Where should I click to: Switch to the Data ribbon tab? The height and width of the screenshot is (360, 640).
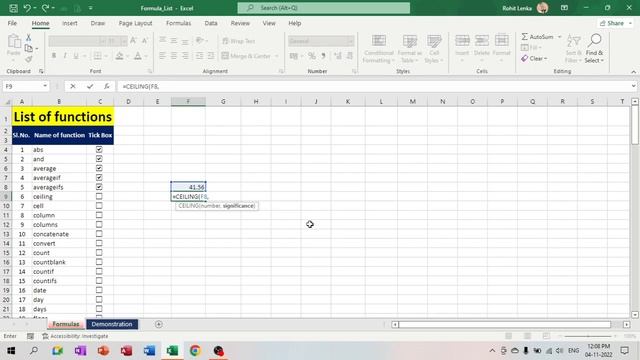point(211,23)
